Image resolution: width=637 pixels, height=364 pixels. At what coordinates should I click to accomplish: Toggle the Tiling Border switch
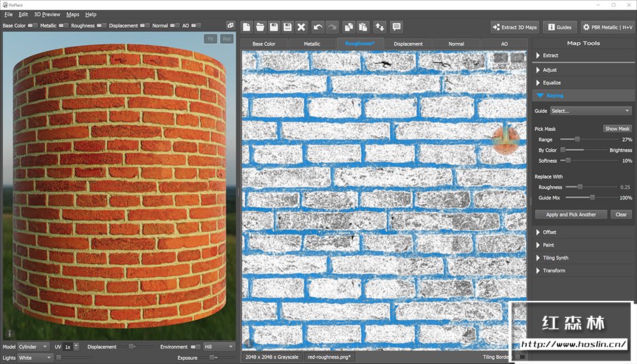[x=520, y=357]
